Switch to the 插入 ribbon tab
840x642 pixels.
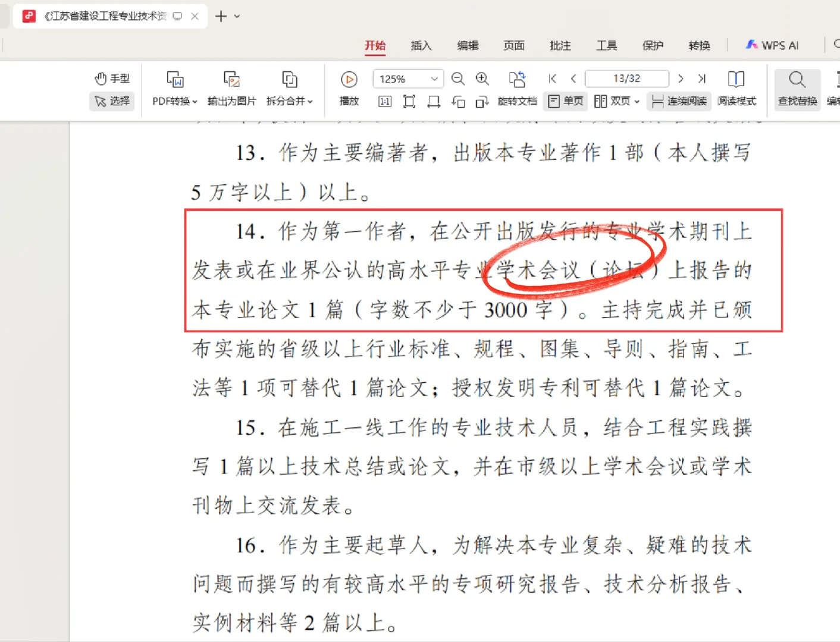421,45
